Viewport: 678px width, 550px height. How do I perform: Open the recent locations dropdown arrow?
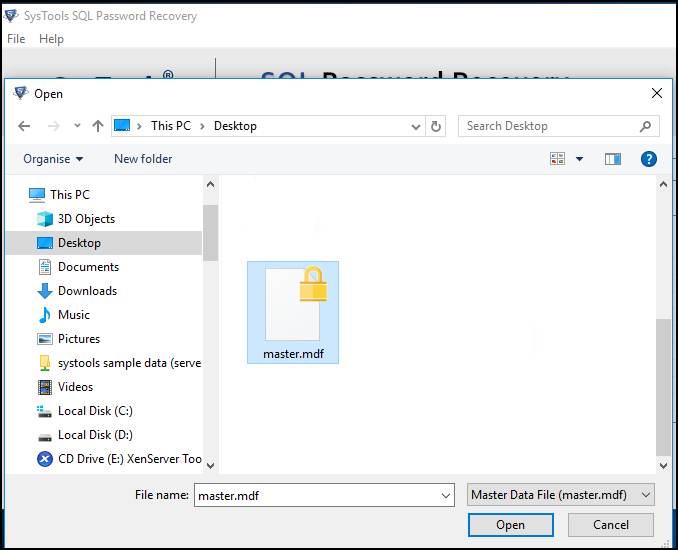pyautogui.click(x=77, y=126)
